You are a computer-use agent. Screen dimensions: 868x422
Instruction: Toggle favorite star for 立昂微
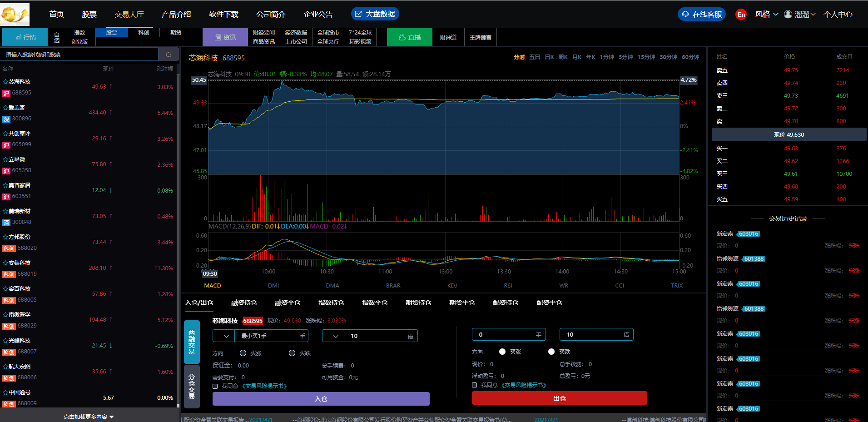click(5, 159)
